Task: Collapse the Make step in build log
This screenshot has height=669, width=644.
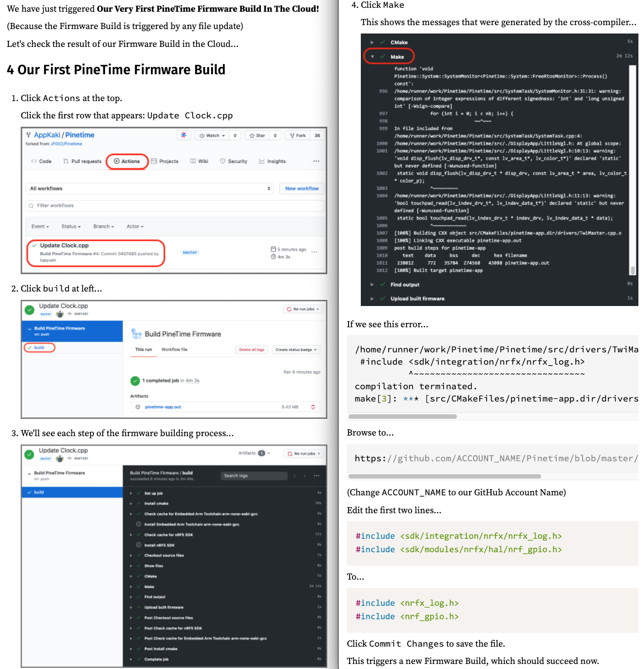Action: pos(373,57)
